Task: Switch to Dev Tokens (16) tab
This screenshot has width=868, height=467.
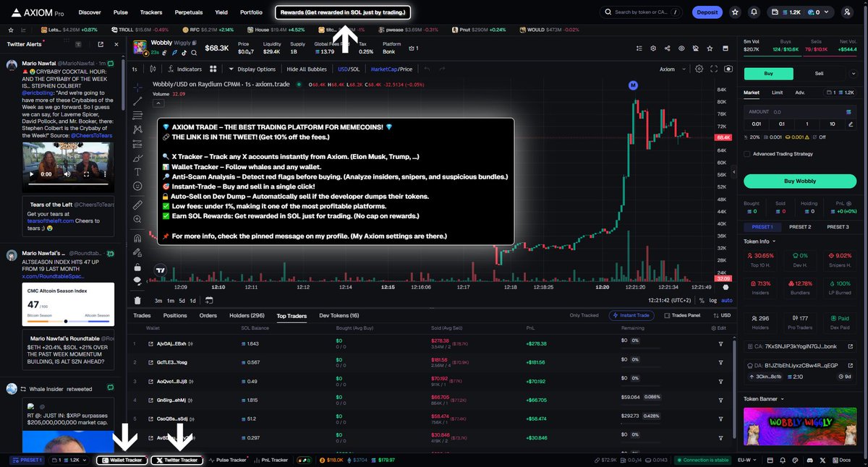Action: coord(339,315)
